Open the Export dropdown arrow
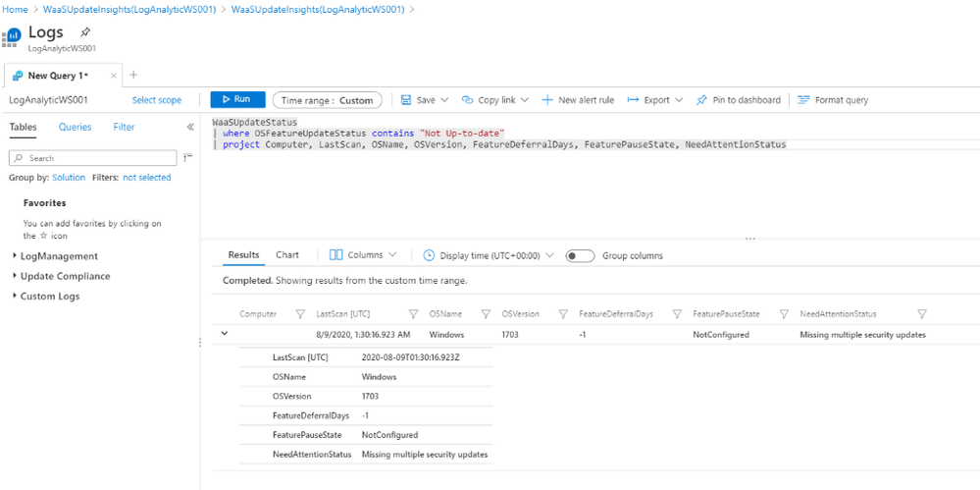This screenshot has width=980, height=490. (680, 100)
